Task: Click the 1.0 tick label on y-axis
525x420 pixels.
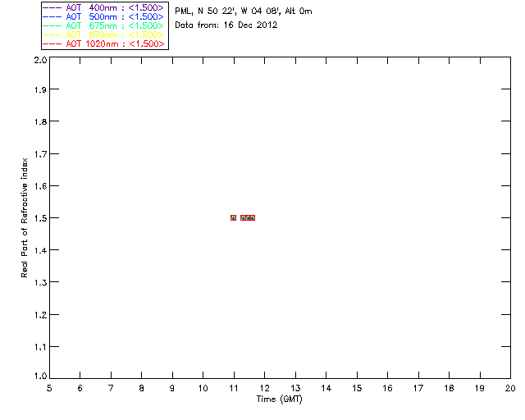Action: [x=40, y=376]
